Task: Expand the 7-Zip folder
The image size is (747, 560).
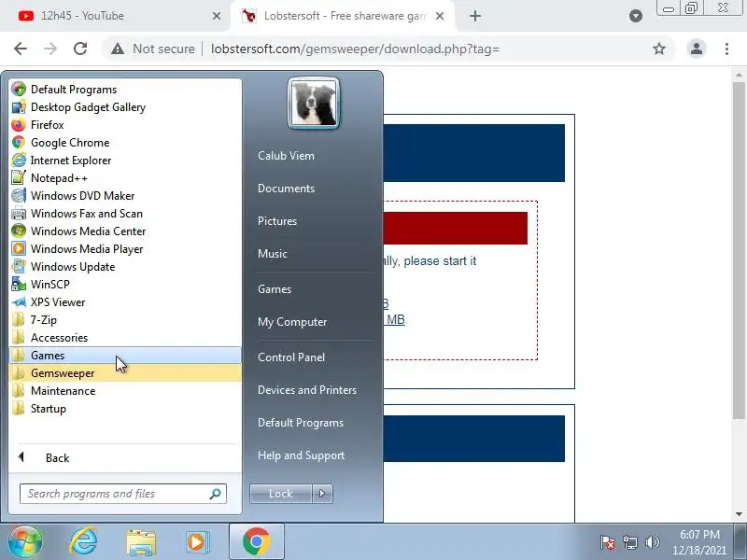Action: [x=125, y=320]
